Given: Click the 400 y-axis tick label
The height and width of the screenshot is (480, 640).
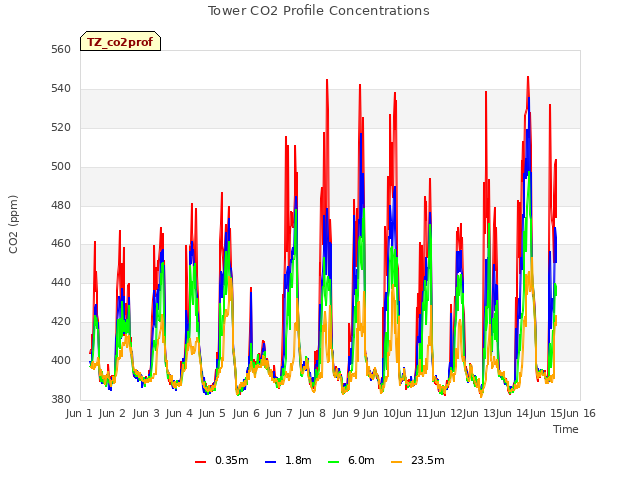Looking at the screenshot, I should tap(61, 360).
